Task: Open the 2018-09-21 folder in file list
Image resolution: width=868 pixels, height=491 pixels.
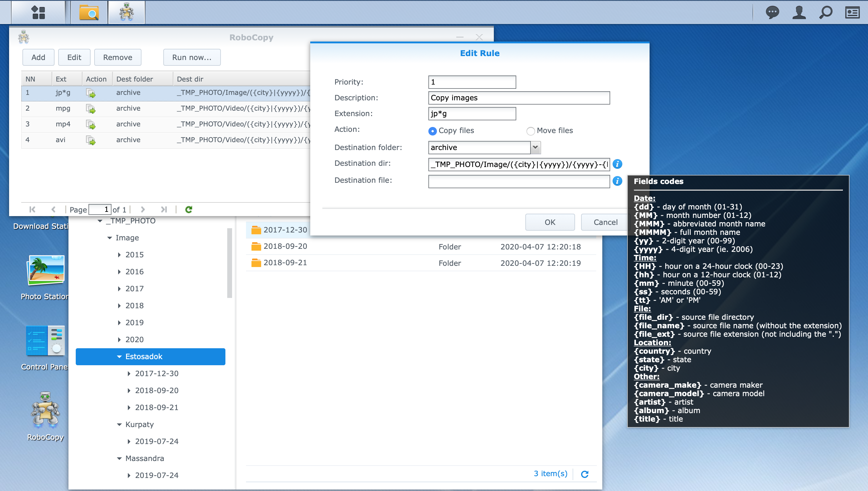Action: (421, 263)
